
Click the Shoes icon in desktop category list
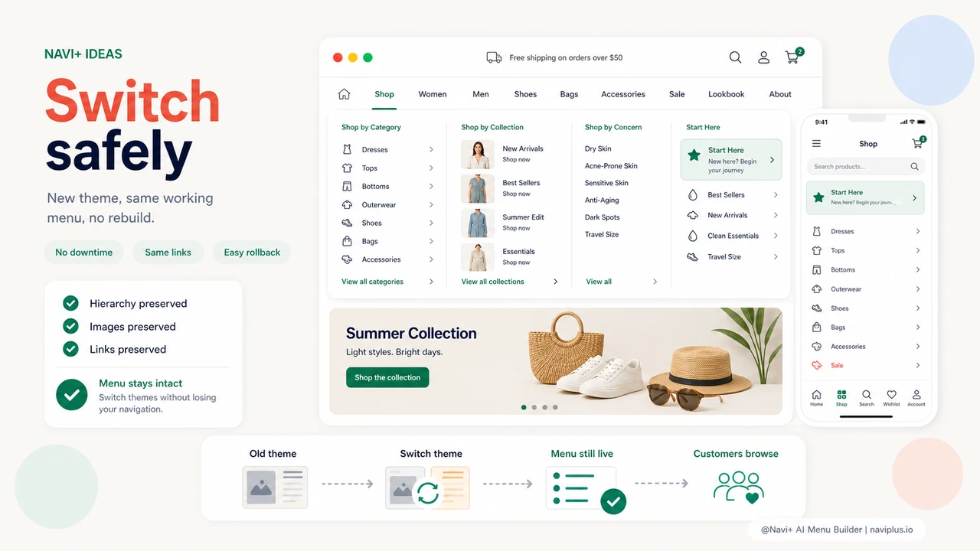click(347, 223)
